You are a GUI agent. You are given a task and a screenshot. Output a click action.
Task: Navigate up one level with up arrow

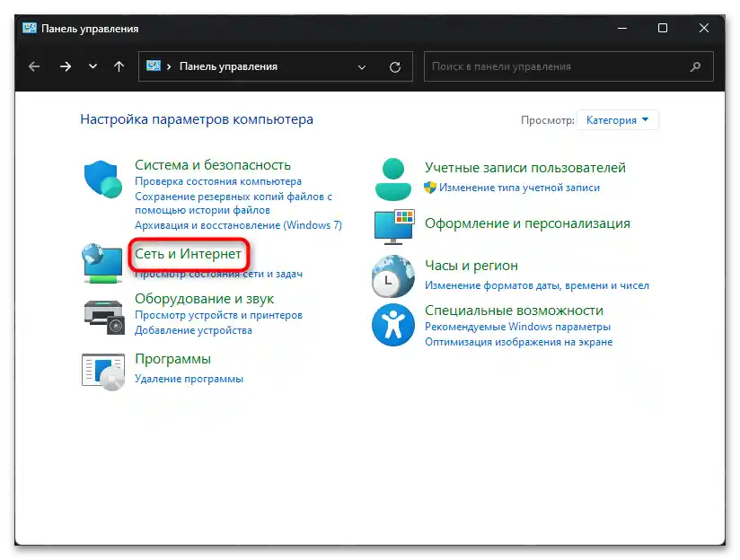[119, 66]
